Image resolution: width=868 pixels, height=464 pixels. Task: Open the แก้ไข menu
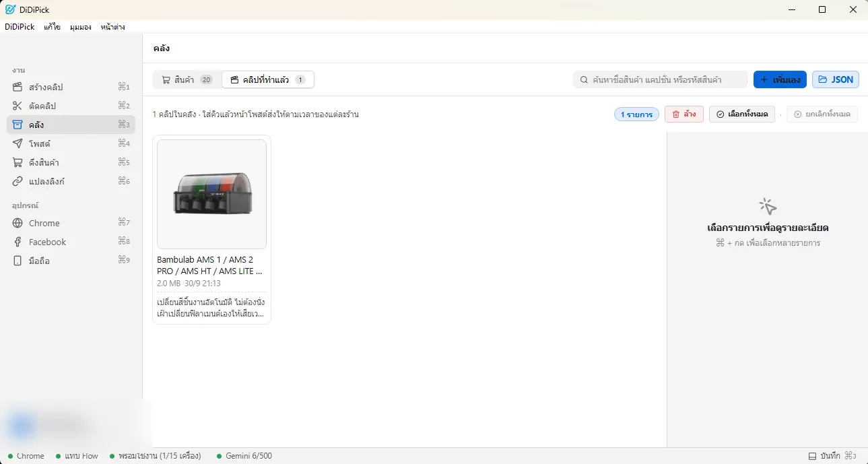click(52, 27)
